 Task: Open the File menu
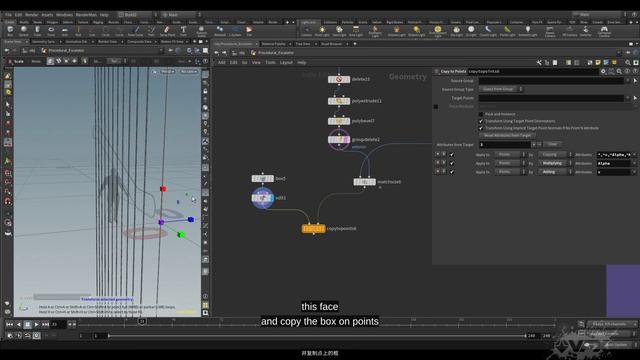(8, 15)
